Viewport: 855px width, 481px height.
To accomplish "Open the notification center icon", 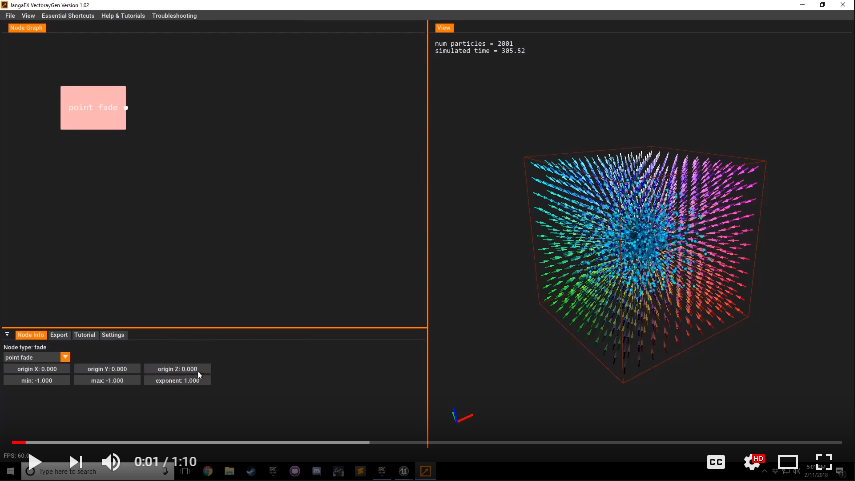I will (x=840, y=472).
